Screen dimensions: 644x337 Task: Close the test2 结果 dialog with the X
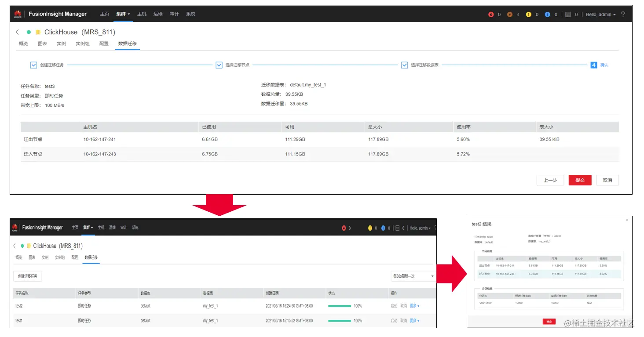(627, 220)
